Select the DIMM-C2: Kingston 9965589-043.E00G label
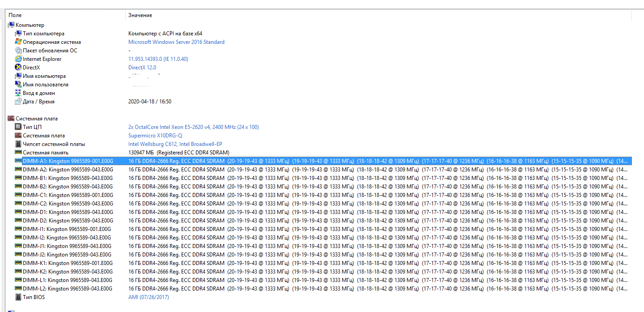Viewport: 644px width, 312px height. (68, 204)
